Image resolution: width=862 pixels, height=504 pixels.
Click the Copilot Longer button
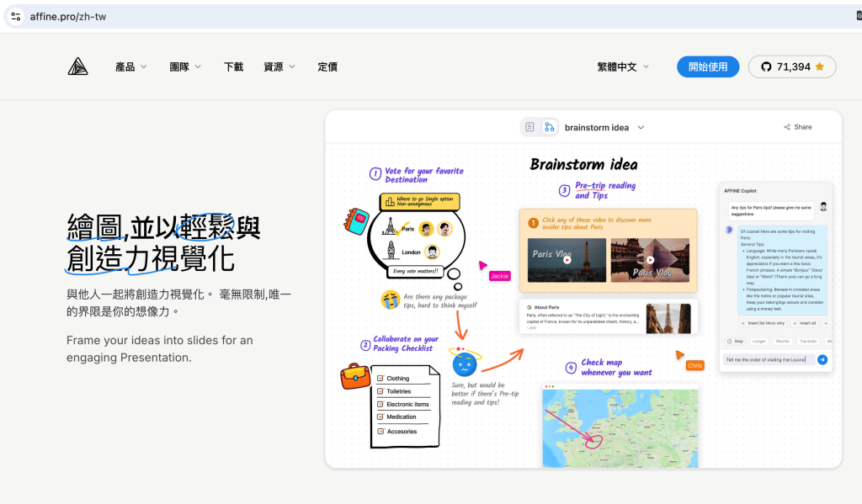click(x=759, y=342)
